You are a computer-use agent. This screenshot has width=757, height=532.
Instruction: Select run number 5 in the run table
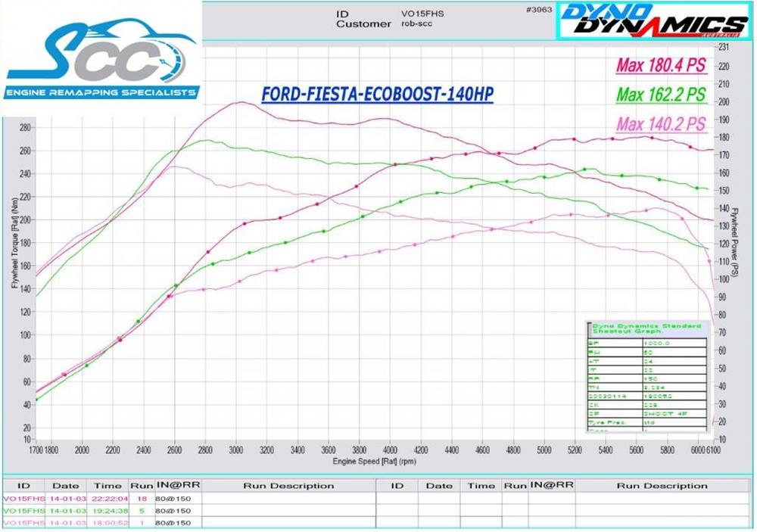click(x=142, y=511)
